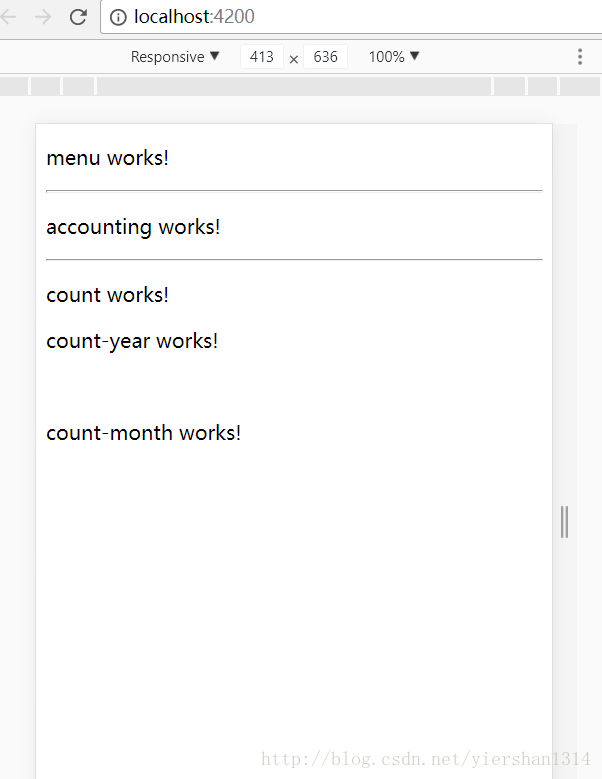Screen dimensions: 602x779
Task: Reload the localhost page
Action: coord(78,17)
